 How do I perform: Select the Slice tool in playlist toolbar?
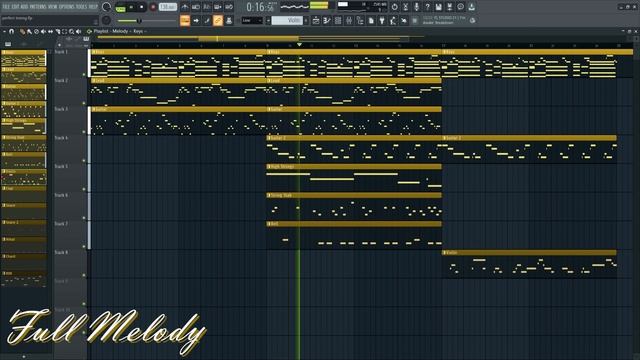click(58, 31)
